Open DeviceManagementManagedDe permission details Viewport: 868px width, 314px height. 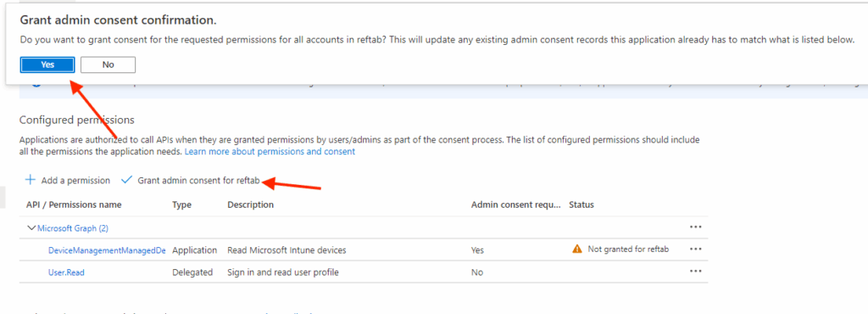click(x=107, y=250)
